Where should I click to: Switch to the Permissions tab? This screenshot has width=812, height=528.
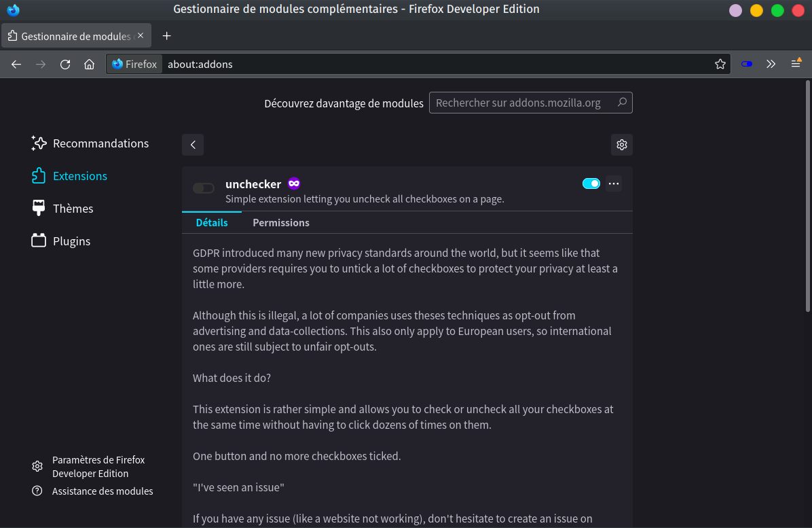point(281,223)
